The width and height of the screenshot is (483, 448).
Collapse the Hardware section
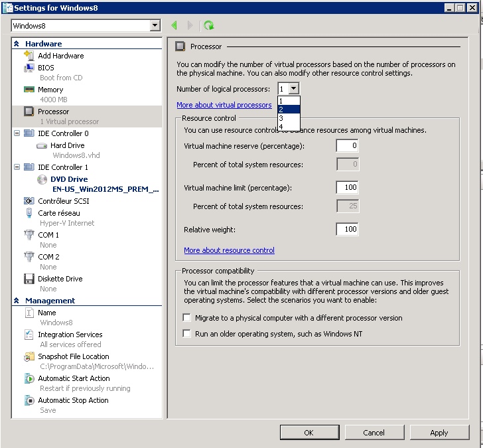[x=17, y=44]
